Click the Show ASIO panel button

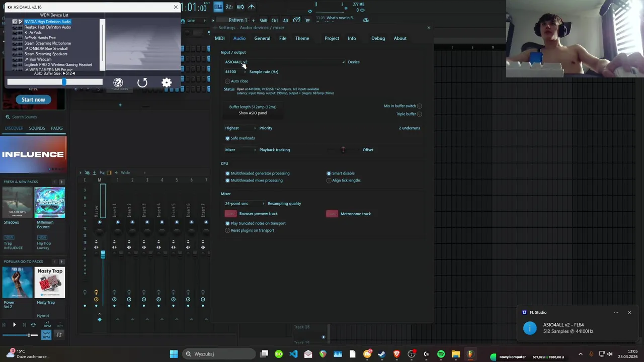click(x=253, y=113)
